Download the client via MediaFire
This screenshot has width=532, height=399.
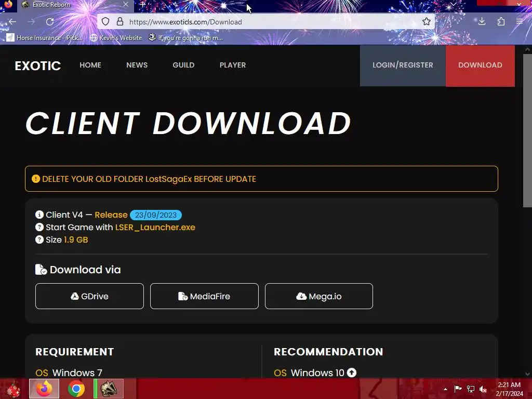tap(204, 296)
